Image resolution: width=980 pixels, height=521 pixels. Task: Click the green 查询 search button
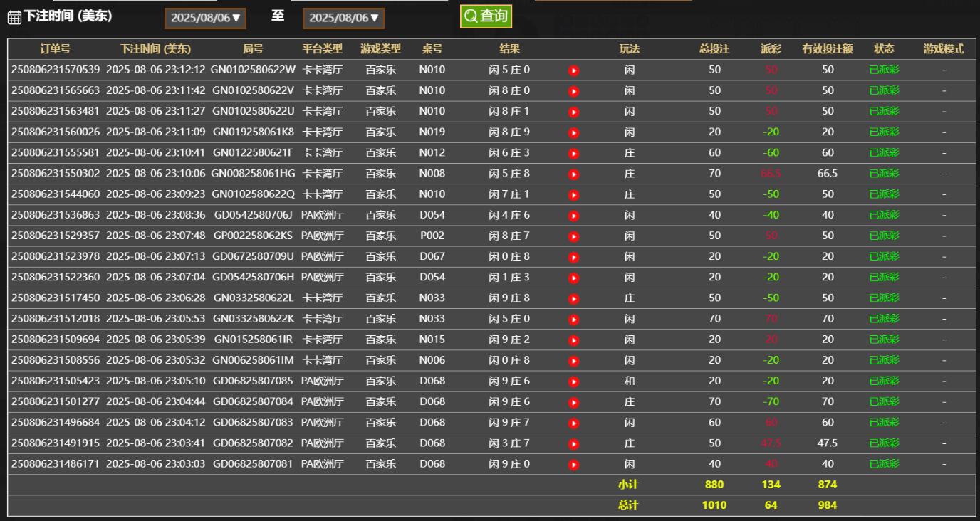coord(486,16)
